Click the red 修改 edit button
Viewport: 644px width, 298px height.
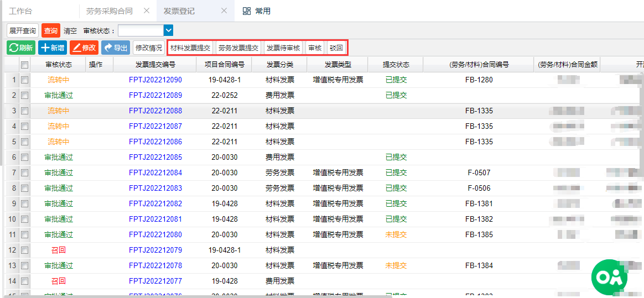coord(84,48)
